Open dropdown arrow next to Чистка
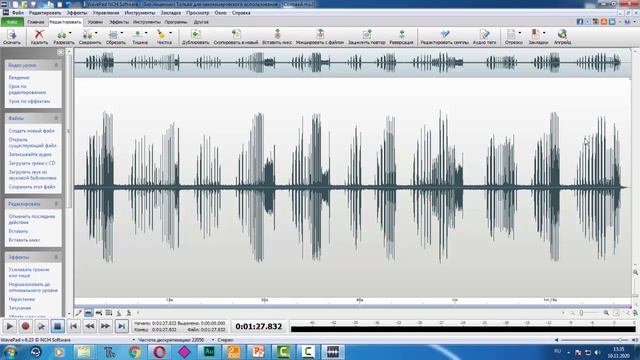The width and height of the screenshot is (640, 360). (x=170, y=33)
